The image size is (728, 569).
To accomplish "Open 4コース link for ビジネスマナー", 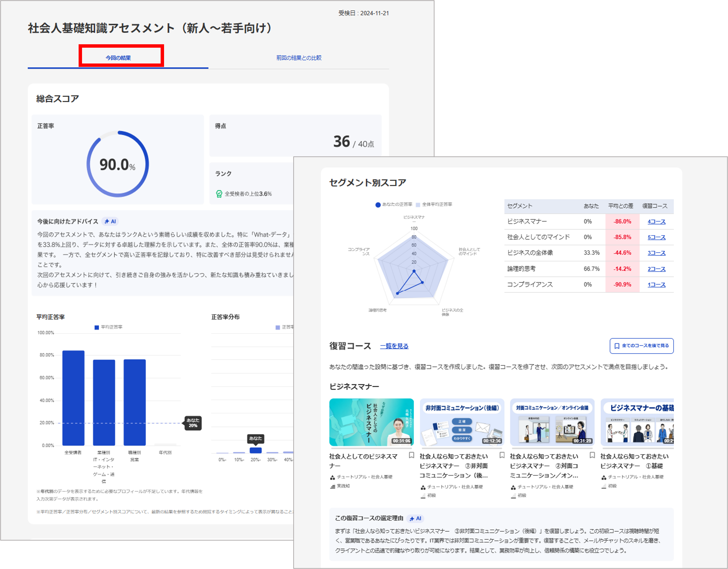I will click(x=656, y=222).
